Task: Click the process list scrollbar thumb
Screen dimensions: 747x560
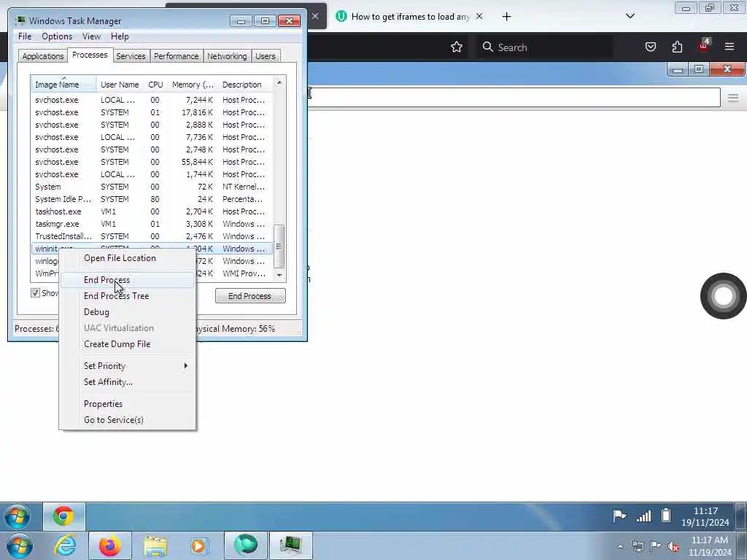Action: tap(279, 246)
